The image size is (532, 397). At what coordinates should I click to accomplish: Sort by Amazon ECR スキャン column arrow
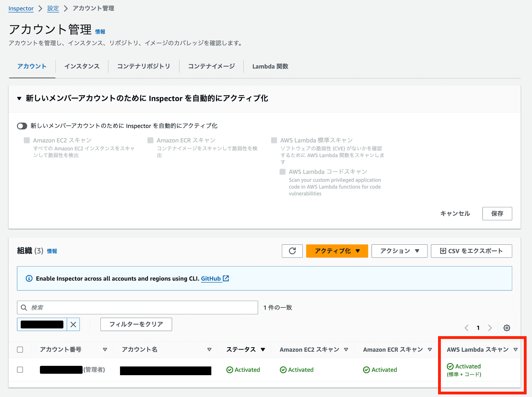point(430,350)
